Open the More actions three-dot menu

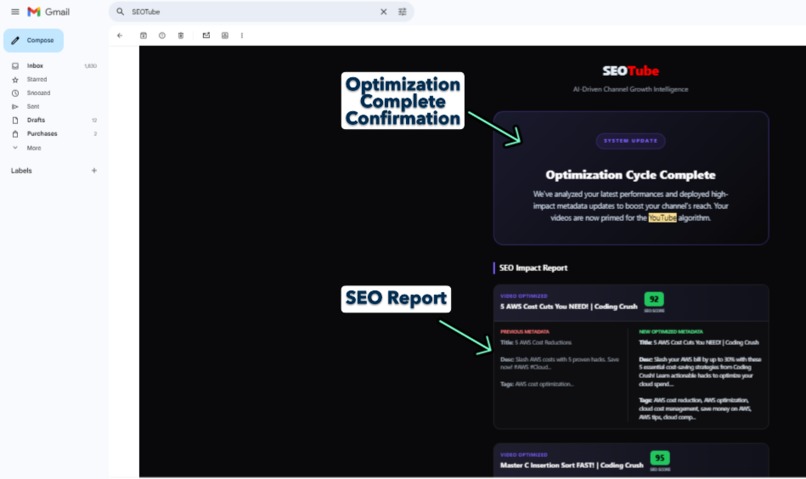click(x=242, y=35)
